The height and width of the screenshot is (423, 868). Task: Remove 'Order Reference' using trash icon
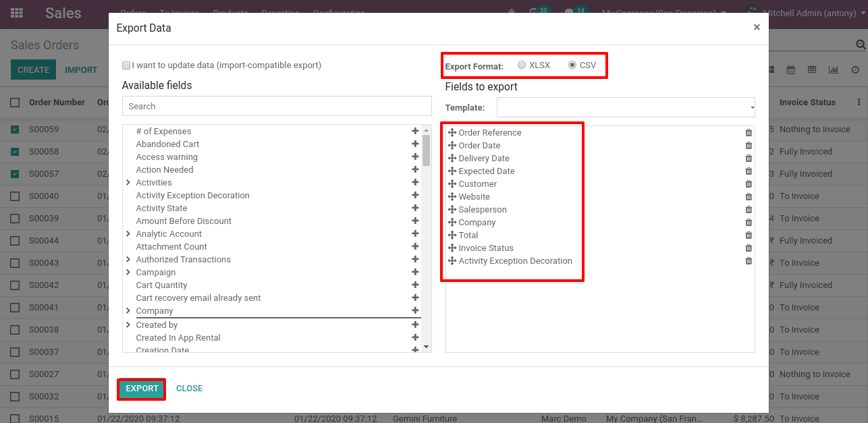(749, 133)
